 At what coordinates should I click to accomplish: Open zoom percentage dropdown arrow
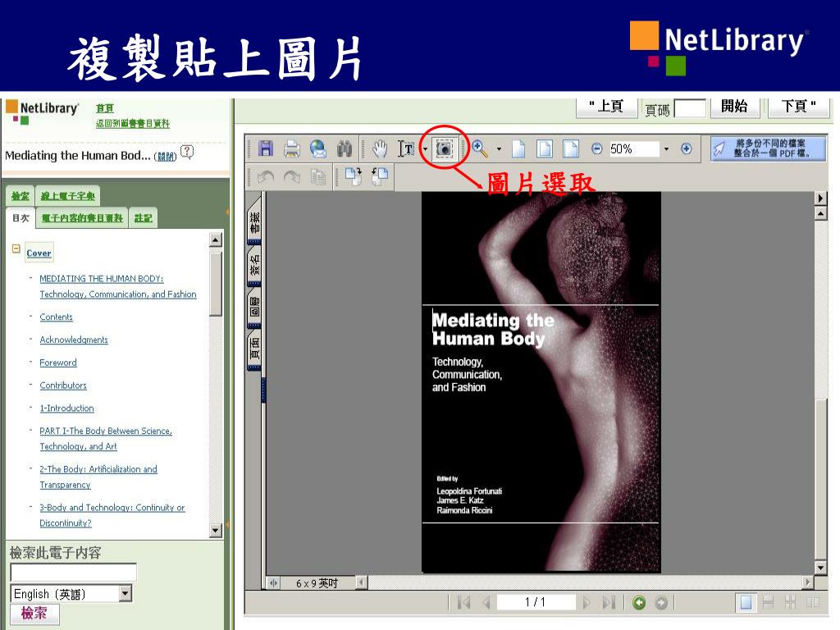[x=666, y=149]
